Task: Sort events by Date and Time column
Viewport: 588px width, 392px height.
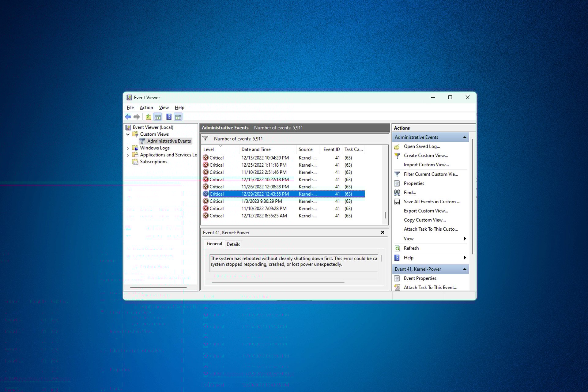Action: click(x=267, y=149)
